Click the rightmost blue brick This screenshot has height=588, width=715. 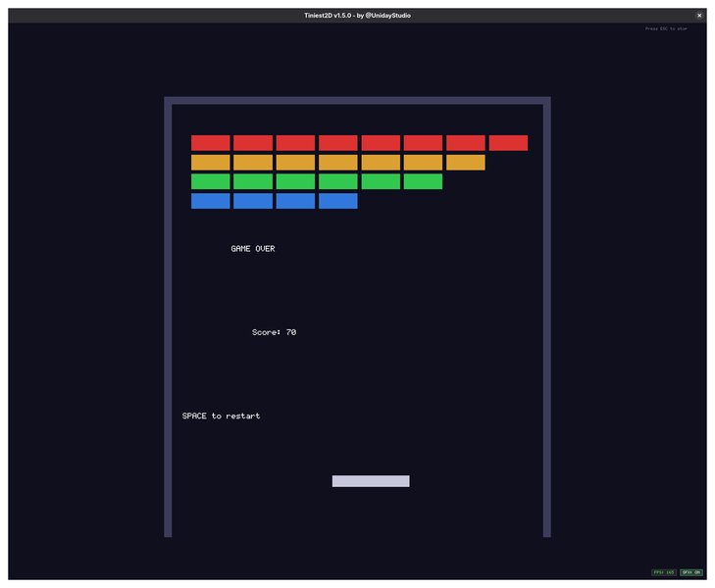(x=338, y=201)
